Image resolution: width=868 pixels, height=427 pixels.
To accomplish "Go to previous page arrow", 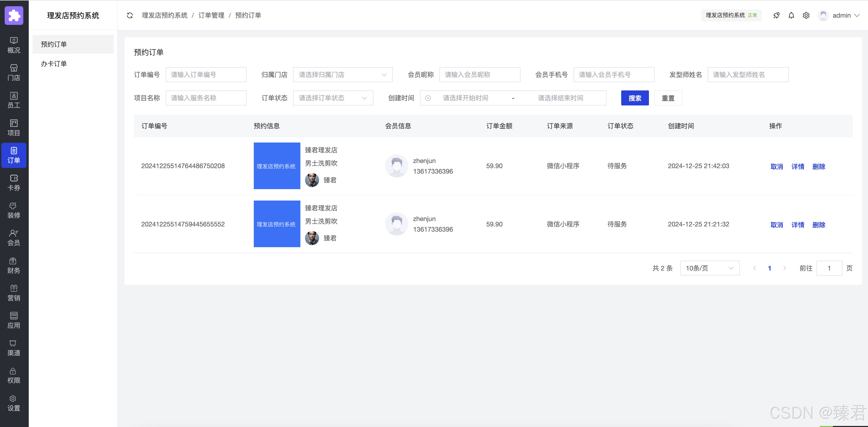I will [754, 268].
